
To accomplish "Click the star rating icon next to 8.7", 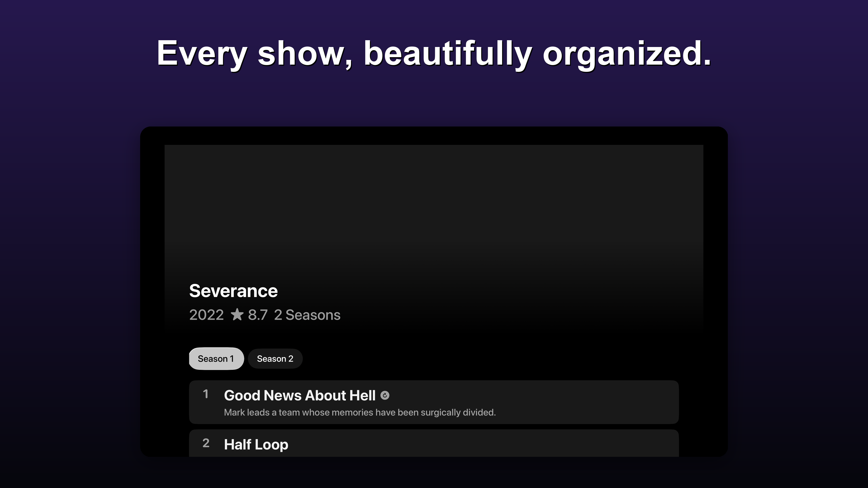I will (237, 314).
